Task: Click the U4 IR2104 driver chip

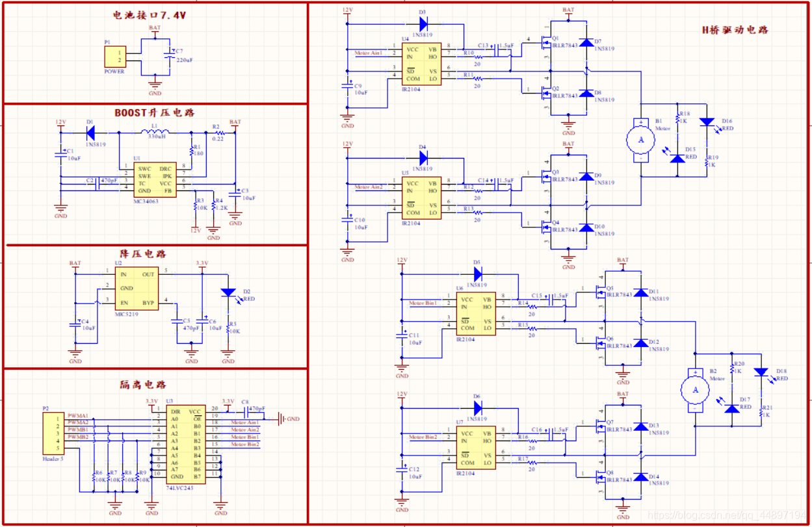Action: click(421, 64)
